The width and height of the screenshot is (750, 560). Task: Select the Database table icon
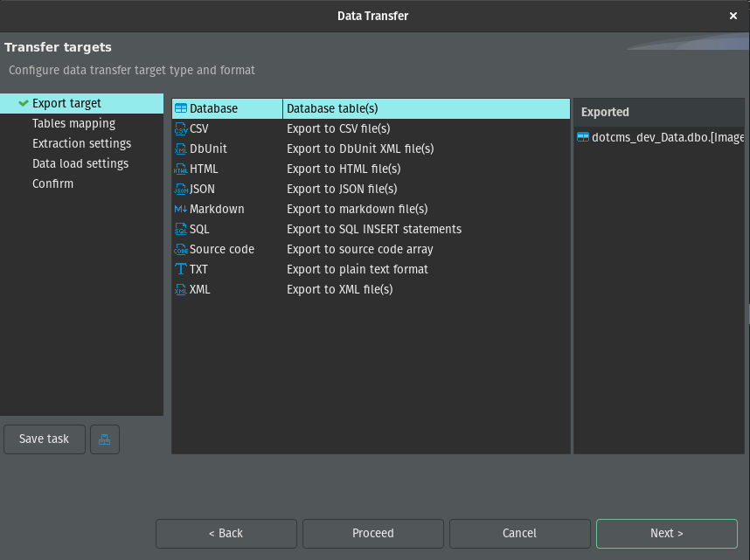pyautogui.click(x=181, y=108)
